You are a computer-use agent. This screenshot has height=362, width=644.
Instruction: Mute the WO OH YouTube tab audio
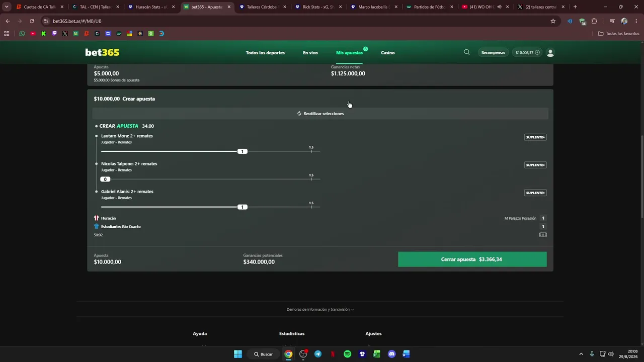499,7
